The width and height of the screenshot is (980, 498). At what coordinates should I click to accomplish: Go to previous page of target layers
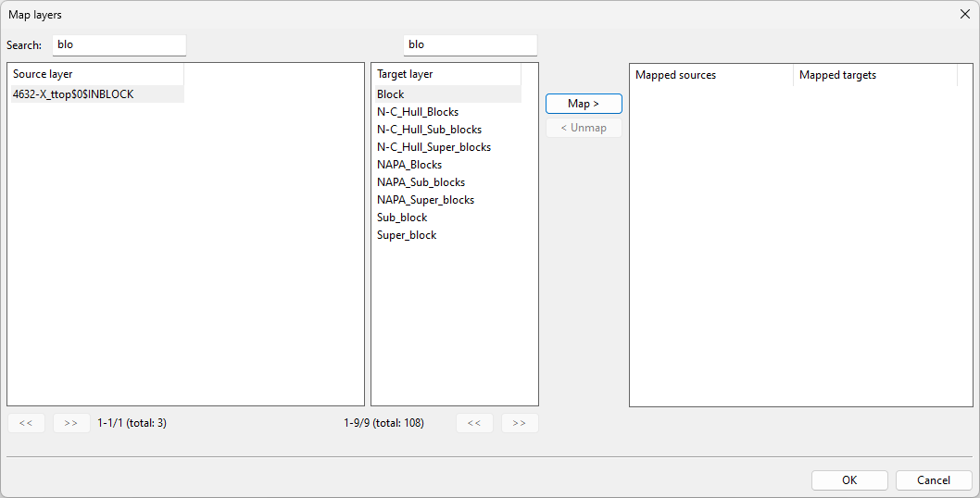click(x=474, y=423)
